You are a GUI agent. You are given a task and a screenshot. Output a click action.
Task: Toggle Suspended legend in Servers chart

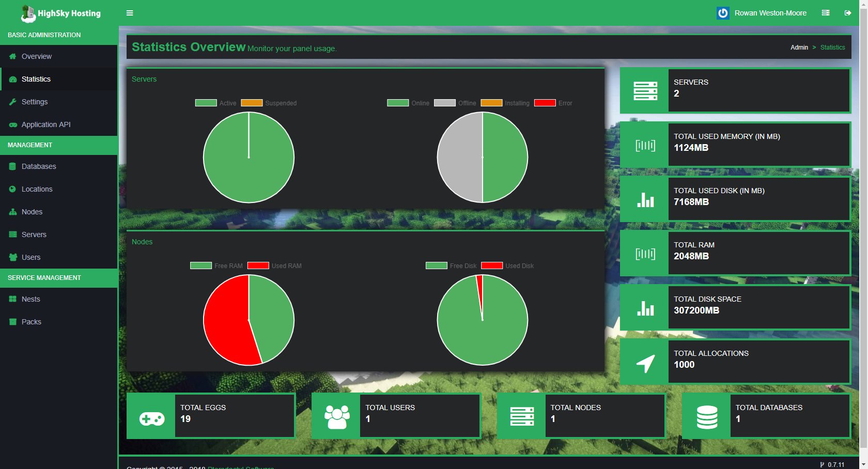click(269, 103)
